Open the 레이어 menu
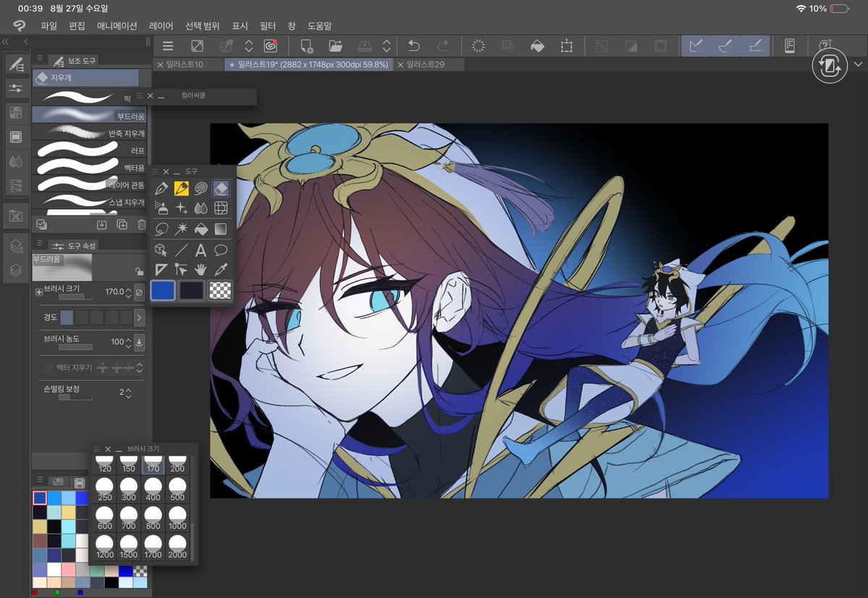The image size is (868, 598). tap(161, 25)
